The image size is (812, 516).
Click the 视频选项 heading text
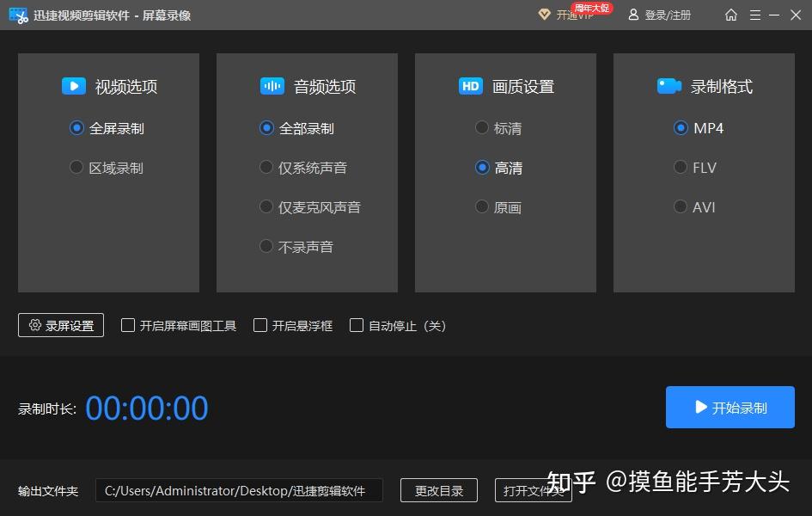126,87
